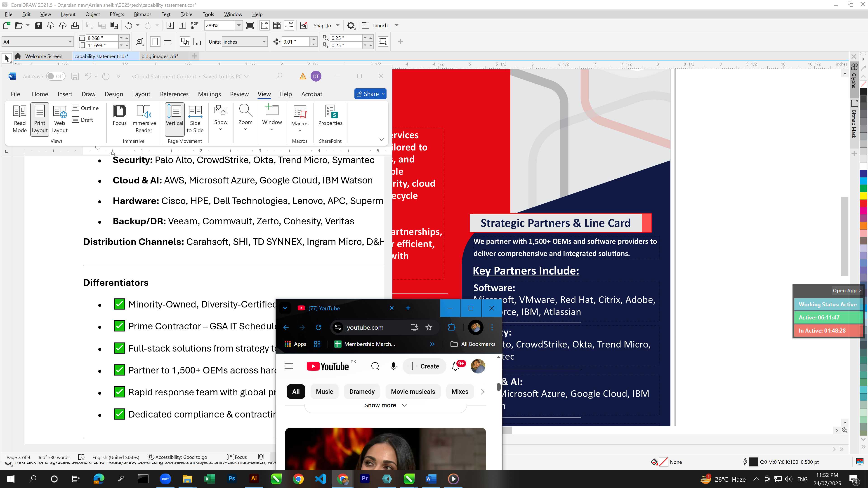This screenshot has width=868, height=488.
Task: Open the CorelDRAW Effects menu
Action: (x=117, y=14)
